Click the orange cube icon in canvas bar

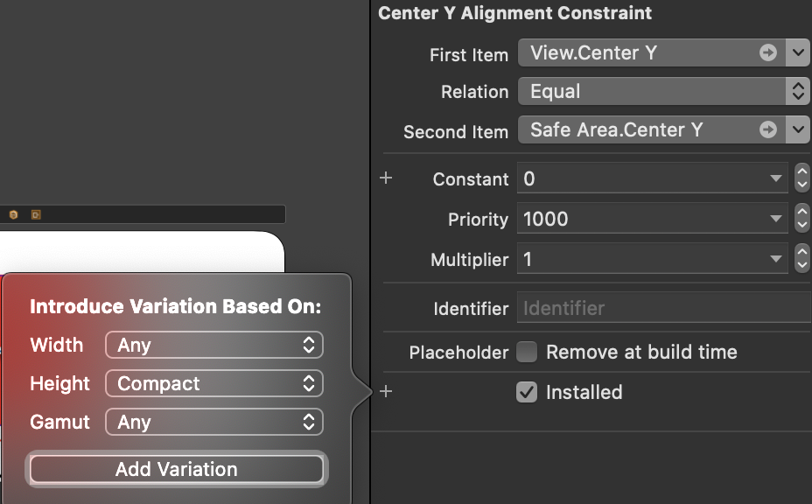pos(13,214)
